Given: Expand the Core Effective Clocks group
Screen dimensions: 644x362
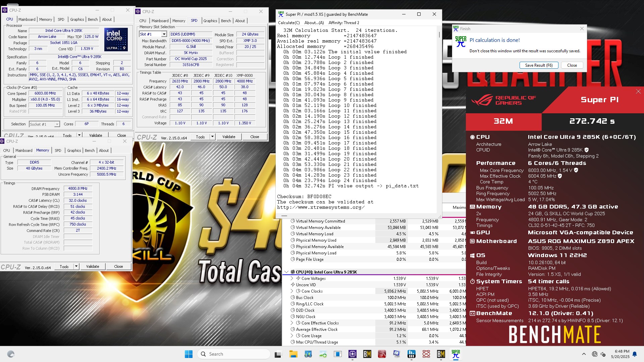Looking at the screenshot, I should coord(292,323).
